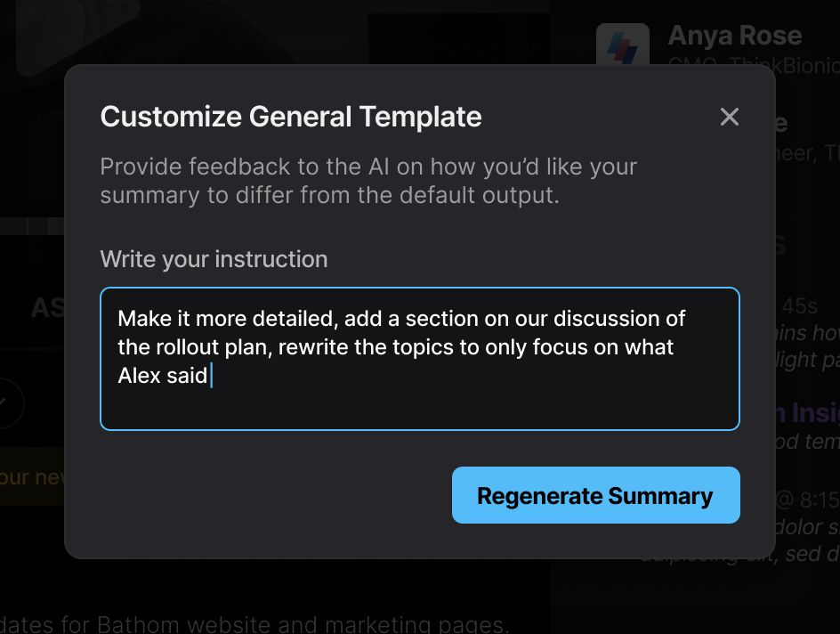Open the purple Insights link

(x=808, y=413)
